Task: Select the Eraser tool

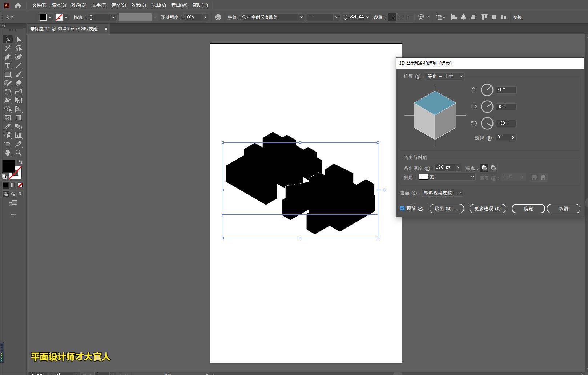Action: (19, 83)
